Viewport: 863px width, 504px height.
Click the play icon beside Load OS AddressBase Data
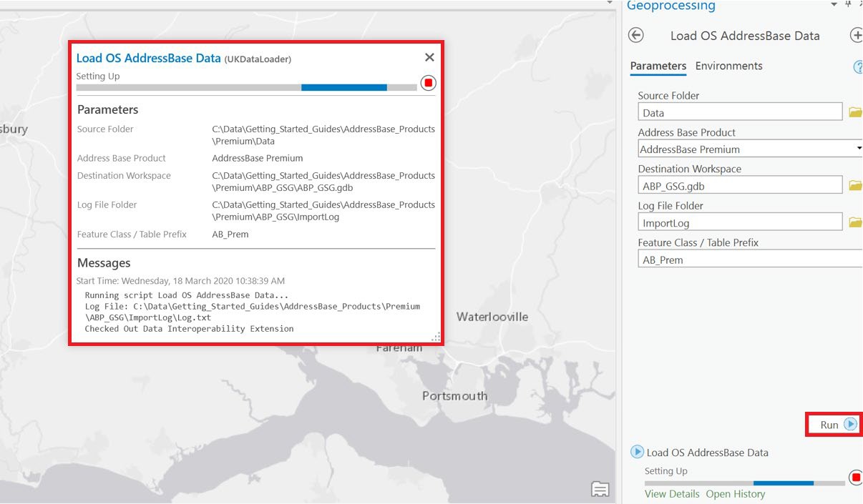click(x=636, y=452)
